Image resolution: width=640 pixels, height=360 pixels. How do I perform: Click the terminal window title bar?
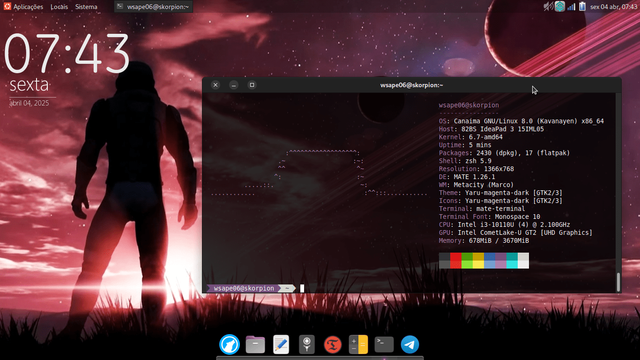pos(411,85)
